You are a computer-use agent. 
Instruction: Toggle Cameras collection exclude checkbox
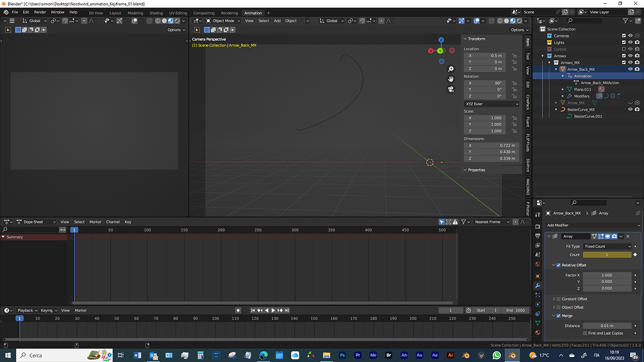click(x=624, y=35)
